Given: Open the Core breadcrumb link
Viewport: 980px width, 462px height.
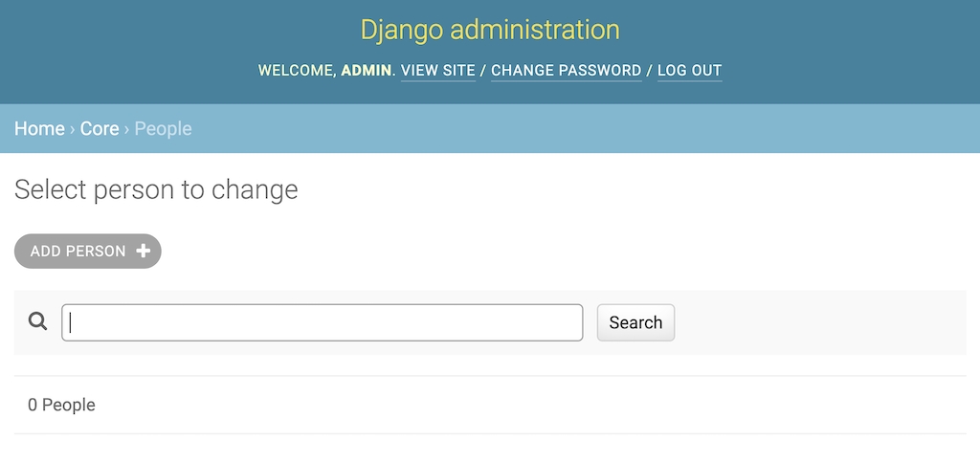Looking at the screenshot, I should [x=100, y=128].
